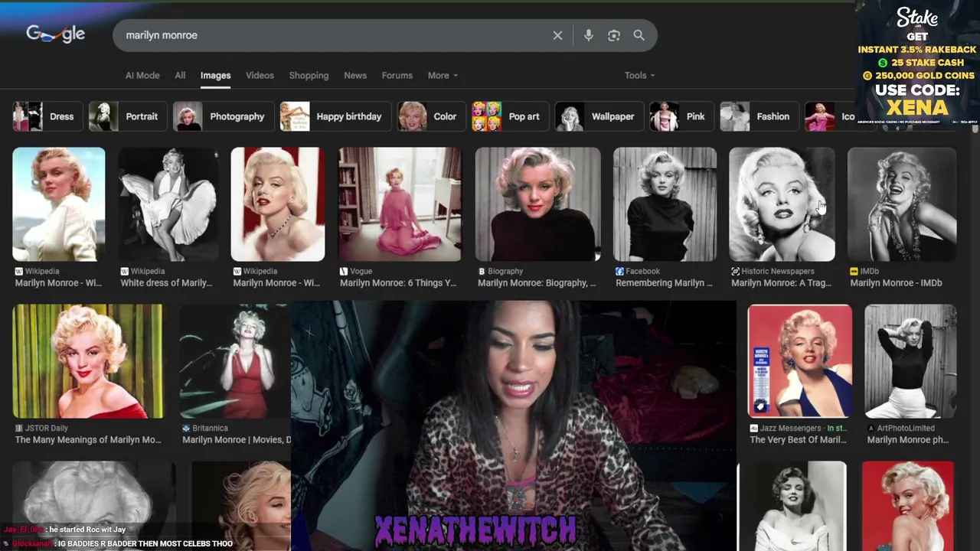Open the Britannica red dress thumbnail

point(235,361)
